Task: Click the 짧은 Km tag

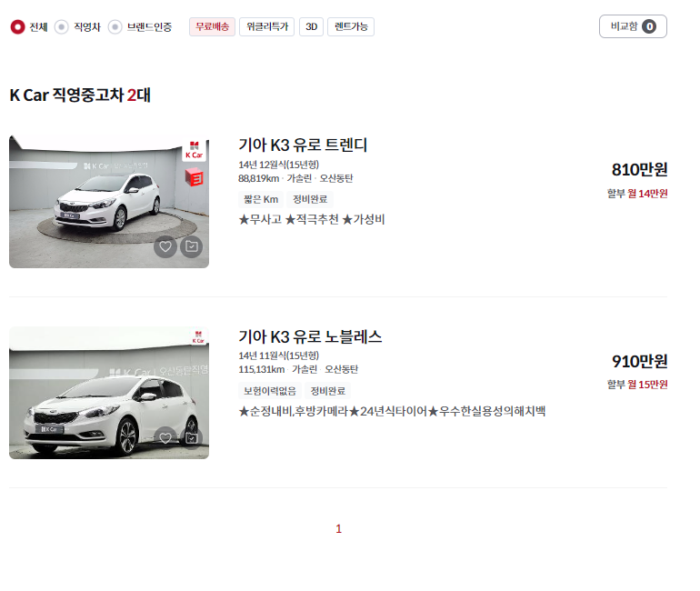Action: pyautogui.click(x=261, y=199)
